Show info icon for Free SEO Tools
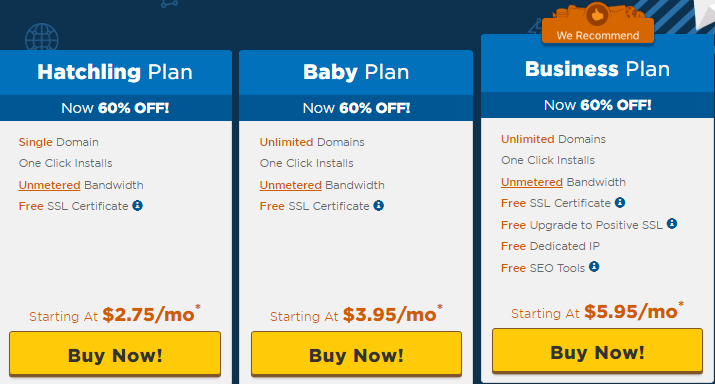This screenshot has width=715, height=384. (594, 266)
